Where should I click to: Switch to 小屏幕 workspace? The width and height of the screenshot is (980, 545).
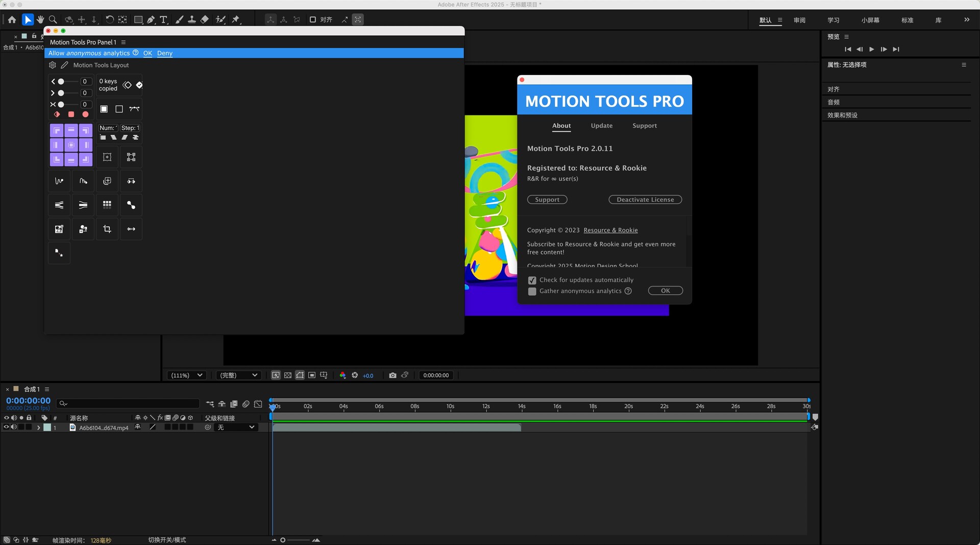tap(870, 20)
